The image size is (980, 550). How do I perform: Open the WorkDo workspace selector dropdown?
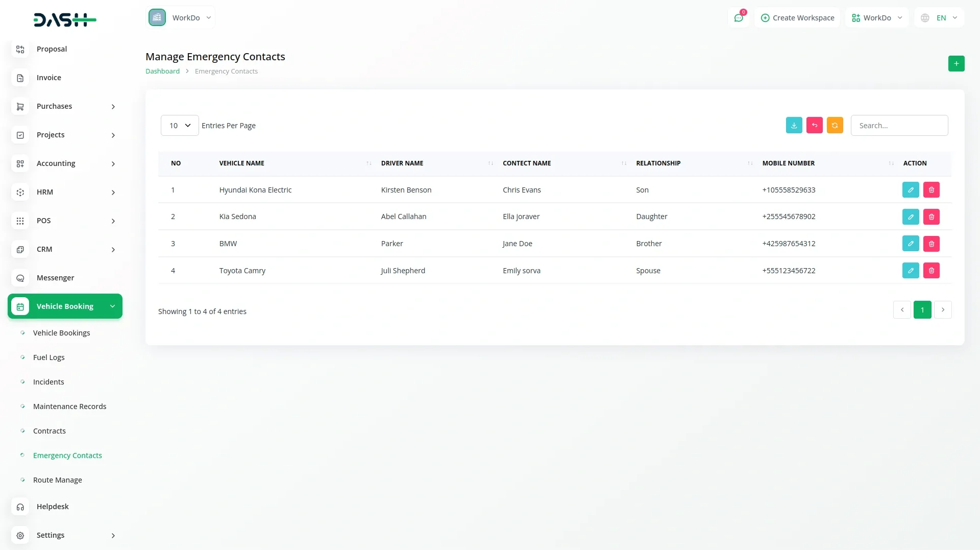tap(181, 18)
